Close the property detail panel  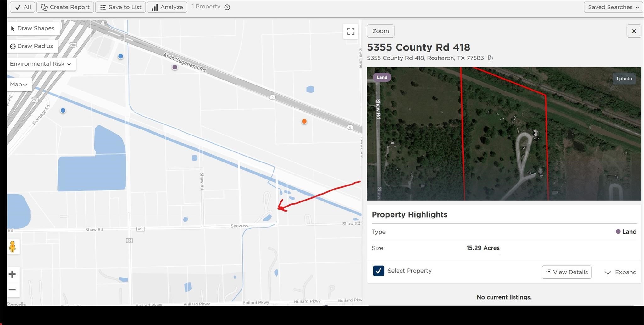point(634,31)
